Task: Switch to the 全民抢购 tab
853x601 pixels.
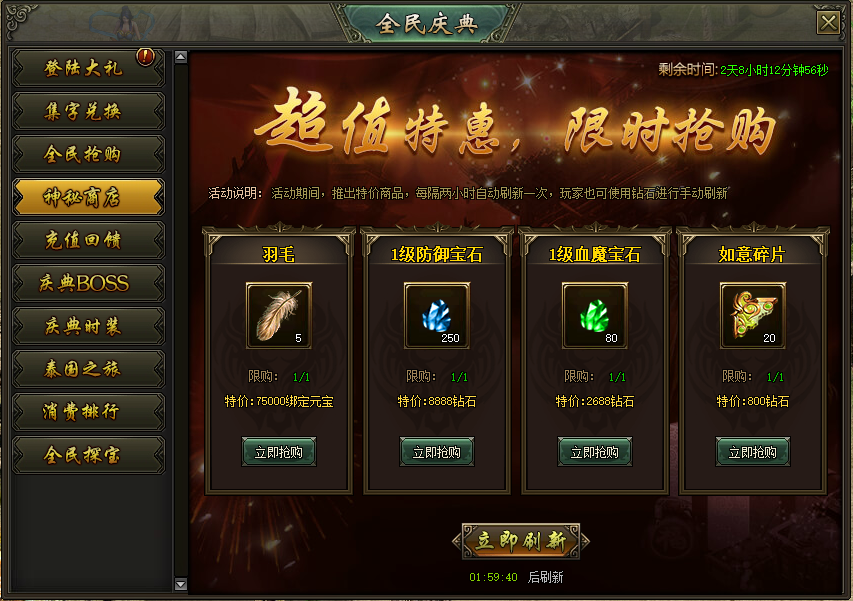Action: (x=88, y=154)
